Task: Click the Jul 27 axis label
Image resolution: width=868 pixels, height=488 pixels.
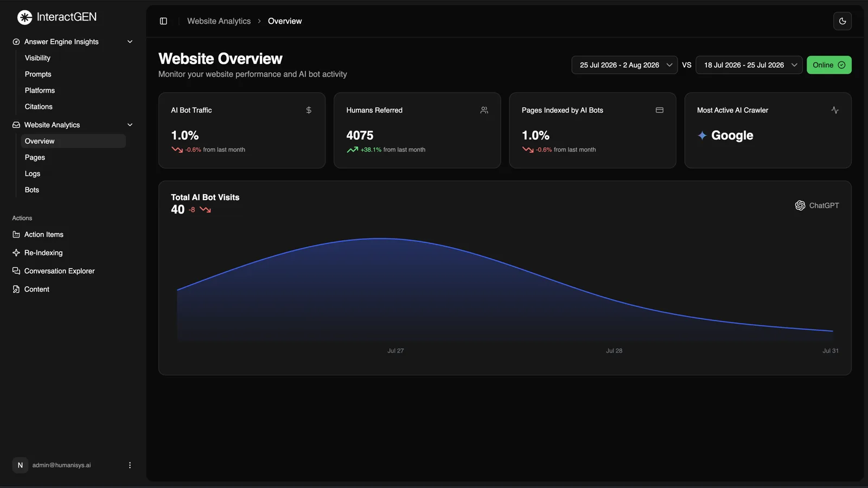Action: pyautogui.click(x=395, y=351)
